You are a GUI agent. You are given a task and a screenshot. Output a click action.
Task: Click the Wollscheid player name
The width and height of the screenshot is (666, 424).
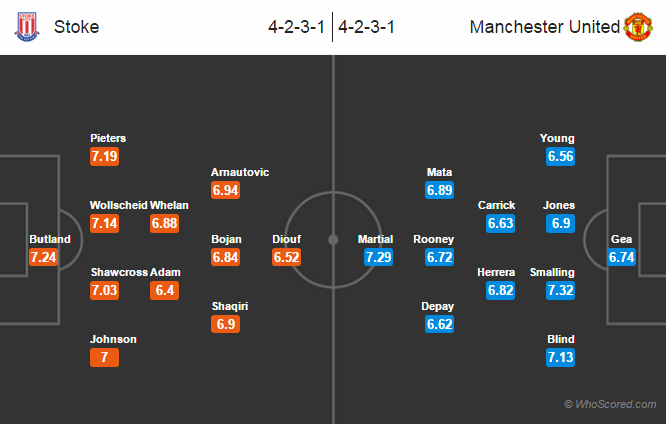point(118,205)
